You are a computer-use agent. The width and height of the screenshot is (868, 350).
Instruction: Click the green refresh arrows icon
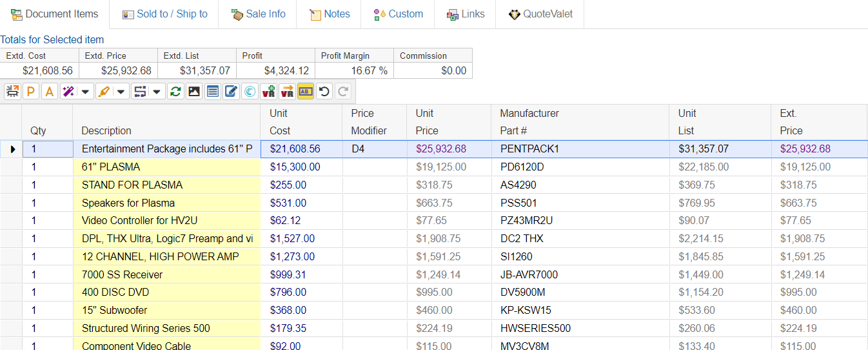(175, 92)
